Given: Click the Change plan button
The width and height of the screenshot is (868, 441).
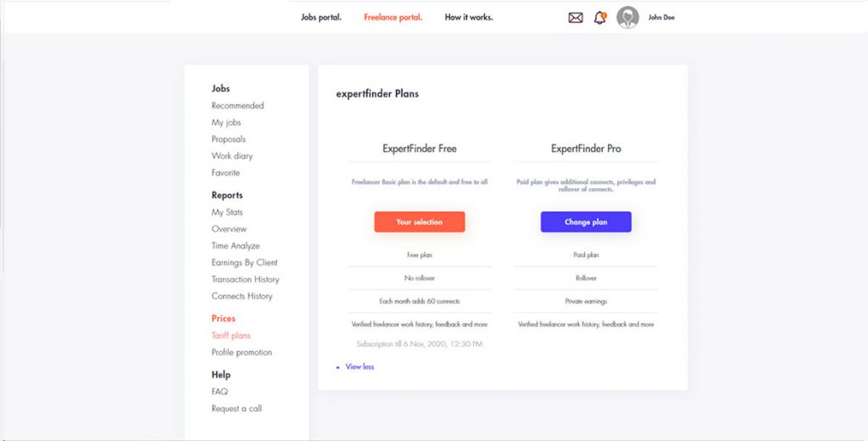Looking at the screenshot, I should pos(586,222).
